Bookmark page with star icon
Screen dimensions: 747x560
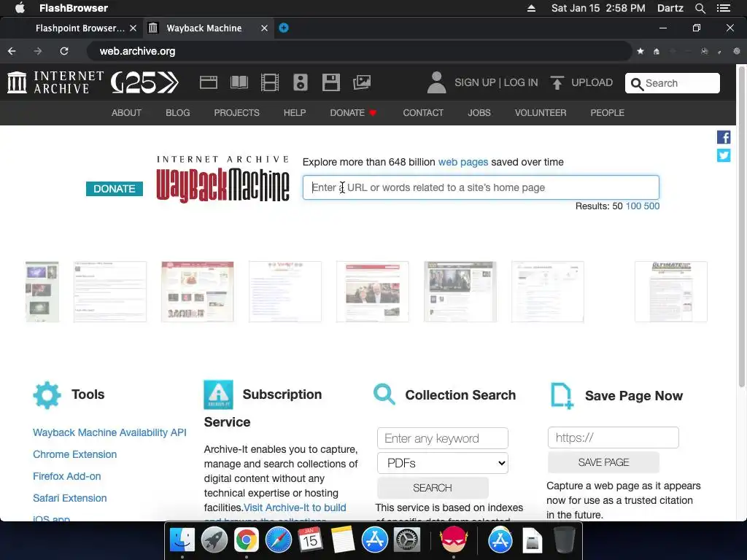pos(640,51)
